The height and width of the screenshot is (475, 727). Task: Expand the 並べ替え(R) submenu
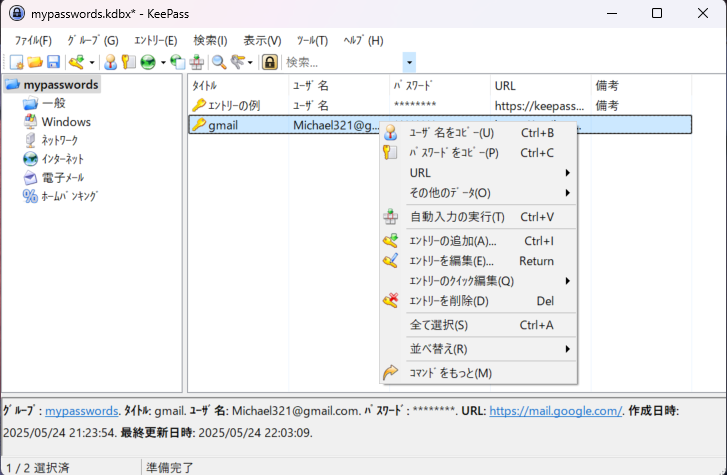pyautogui.click(x=478, y=349)
